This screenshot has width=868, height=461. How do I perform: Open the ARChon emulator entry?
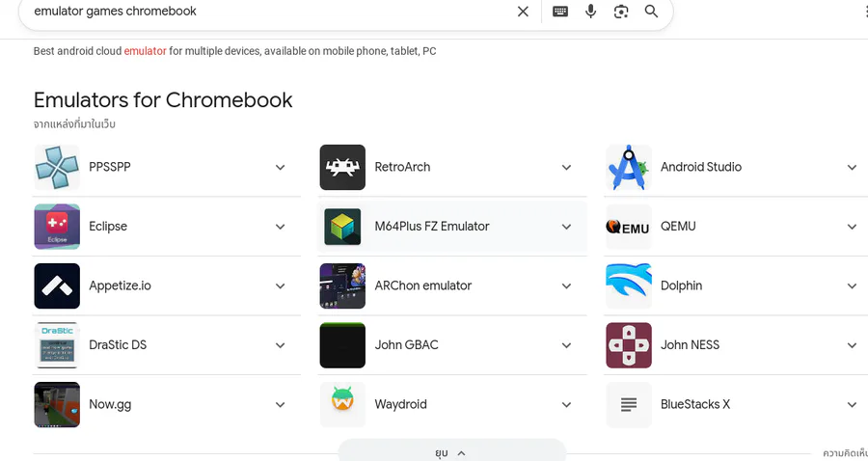point(452,285)
